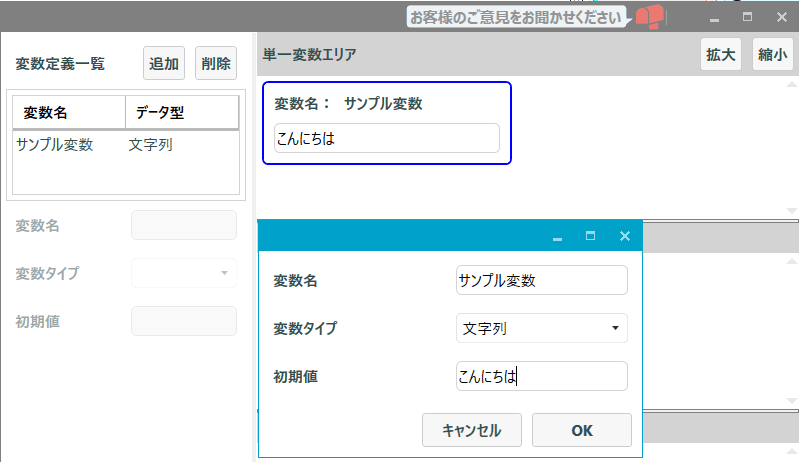
Task: Click the 追加 button
Action: click(164, 63)
